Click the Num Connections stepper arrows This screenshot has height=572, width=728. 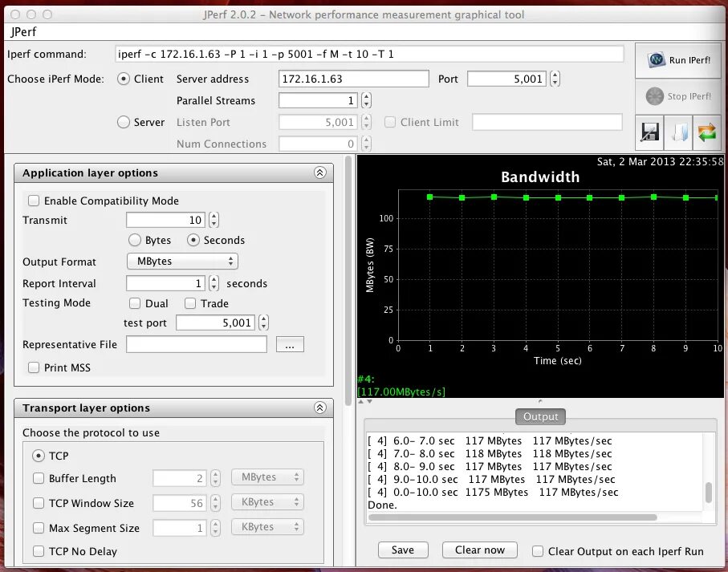click(366, 144)
